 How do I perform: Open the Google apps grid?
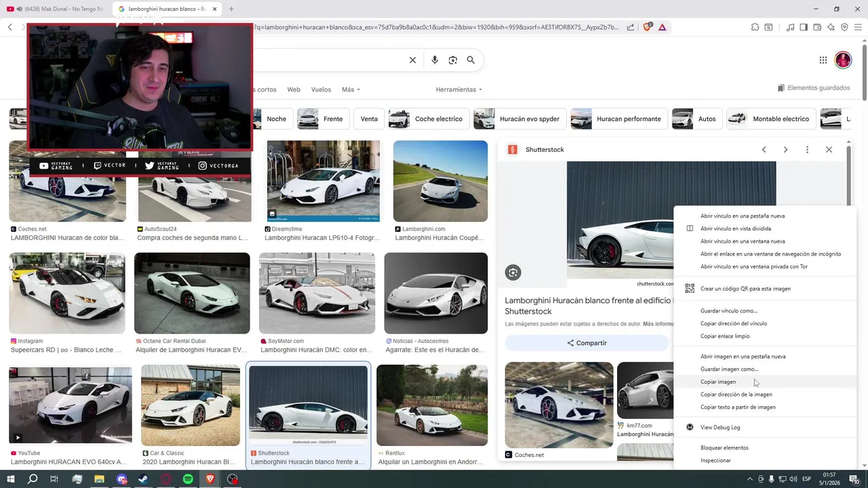coord(823,60)
